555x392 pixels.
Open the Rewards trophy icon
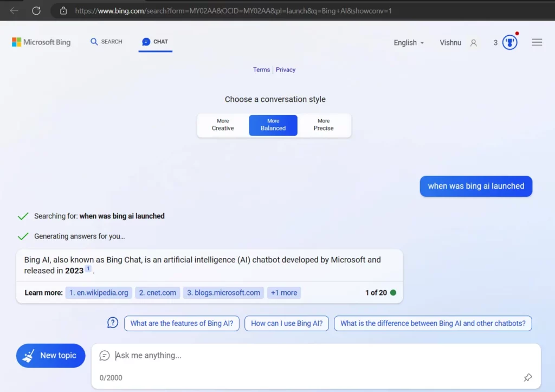(509, 42)
